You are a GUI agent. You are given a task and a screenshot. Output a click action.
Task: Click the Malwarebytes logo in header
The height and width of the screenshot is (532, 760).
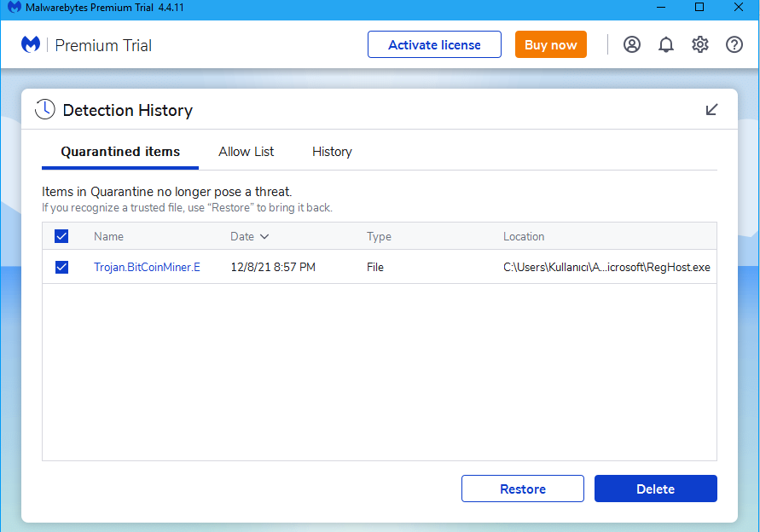click(31, 44)
